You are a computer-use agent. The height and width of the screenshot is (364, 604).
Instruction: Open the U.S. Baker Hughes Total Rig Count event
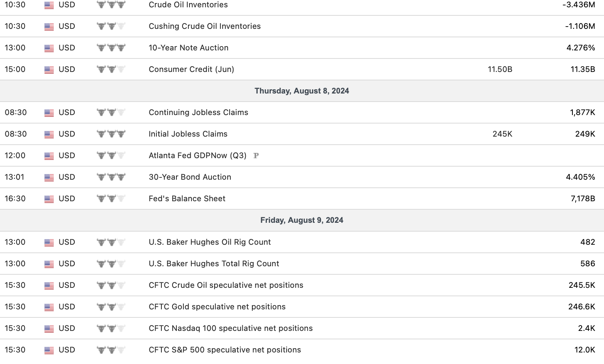[x=214, y=264]
